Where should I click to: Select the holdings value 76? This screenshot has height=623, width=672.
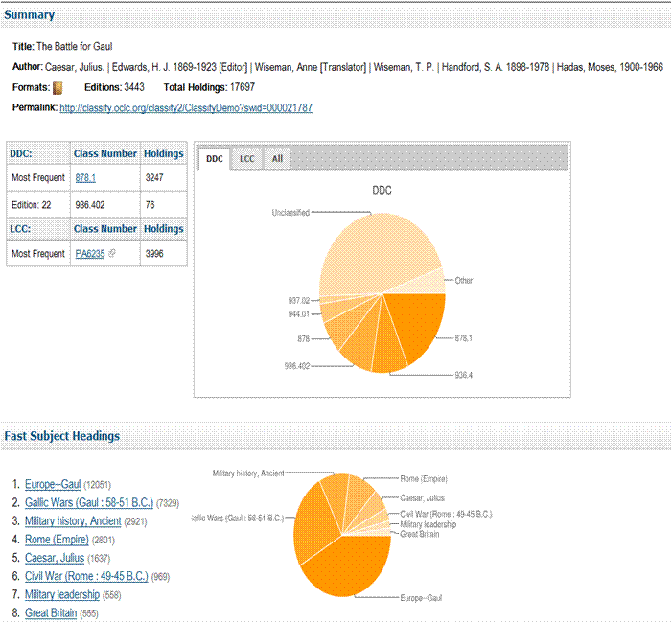[150, 205]
